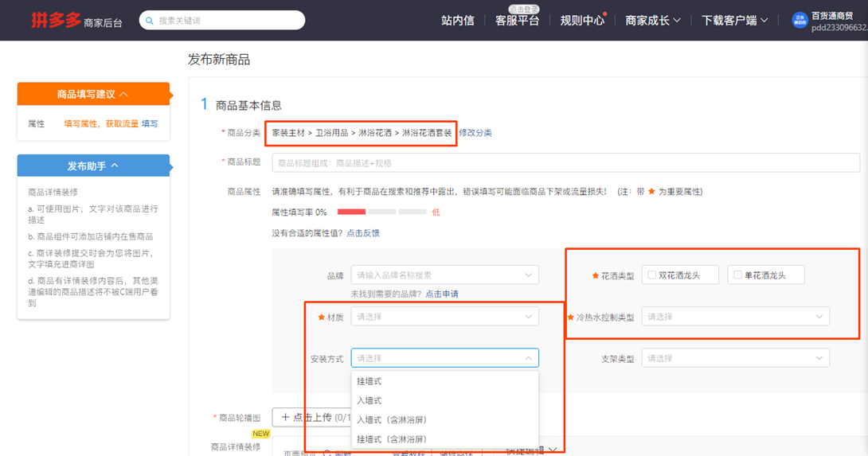Select 挂墙式 option
868x456 pixels.
point(444,381)
